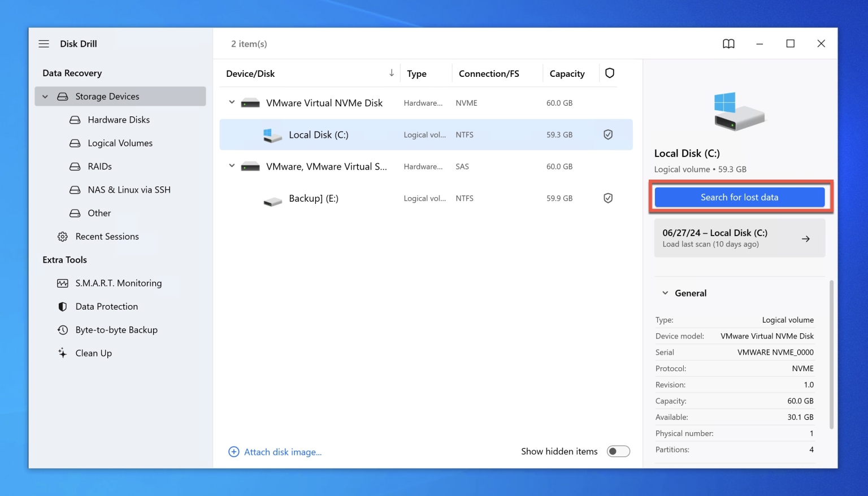868x496 pixels.
Task: Open NAS & Linux via SSH section
Action: pyautogui.click(x=128, y=189)
